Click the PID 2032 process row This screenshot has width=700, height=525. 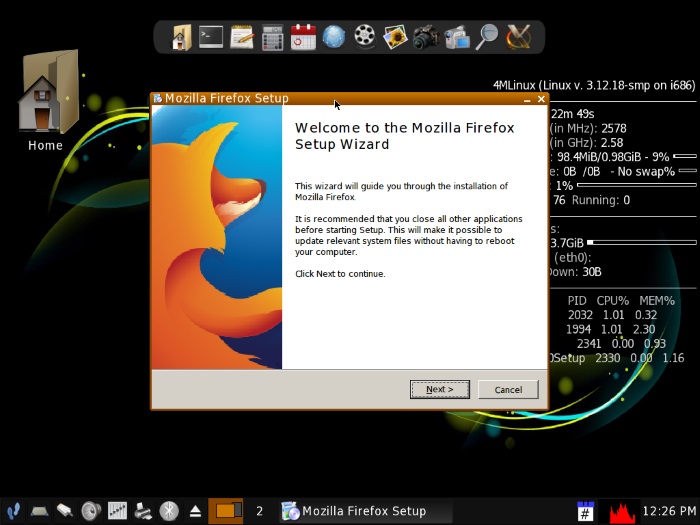pos(612,315)
